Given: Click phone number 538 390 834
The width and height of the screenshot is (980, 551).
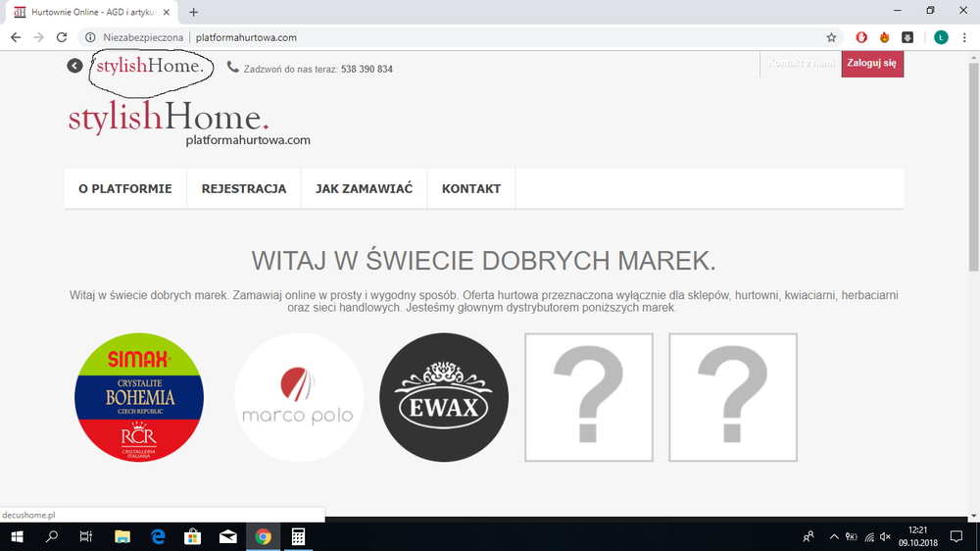Looking at the screenshot, I should tap(367, 69).
